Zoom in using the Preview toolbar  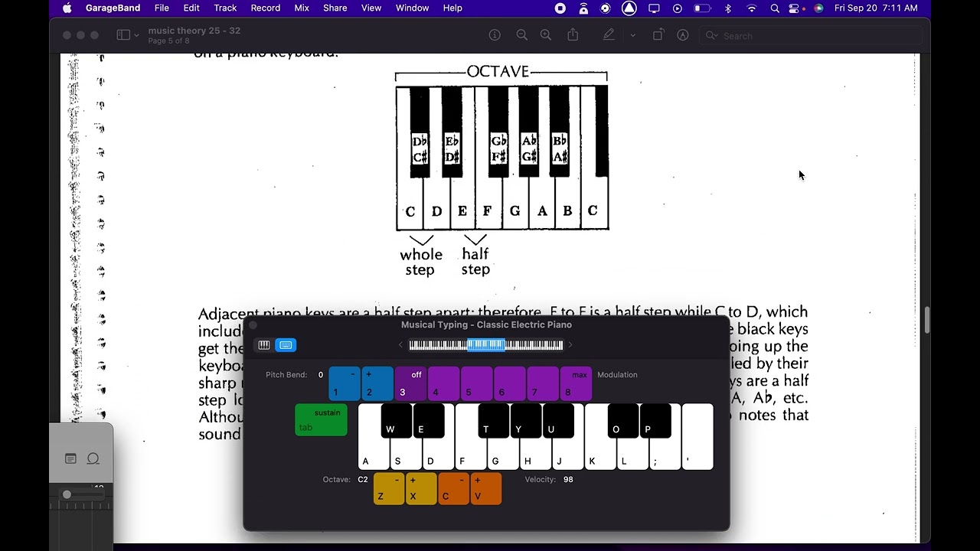[546, 35]
